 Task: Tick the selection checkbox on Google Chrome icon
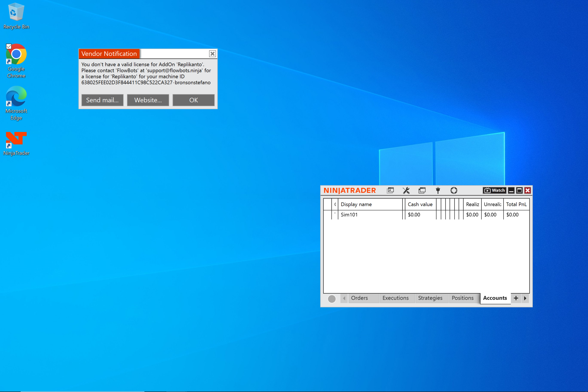[x=9, y=46]
